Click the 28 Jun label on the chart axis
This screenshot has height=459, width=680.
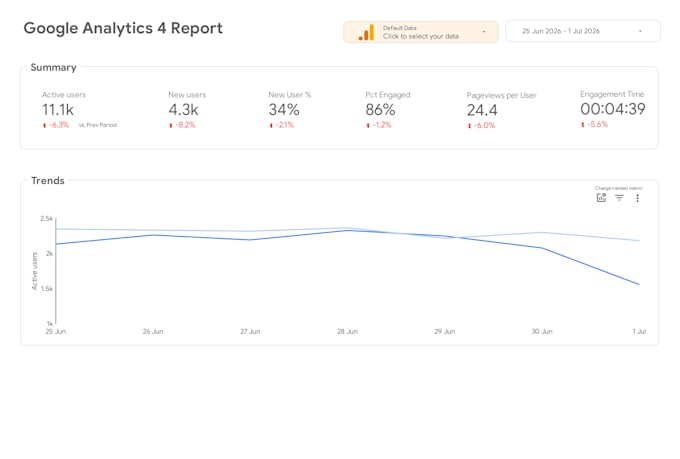(x=347, y=331)
